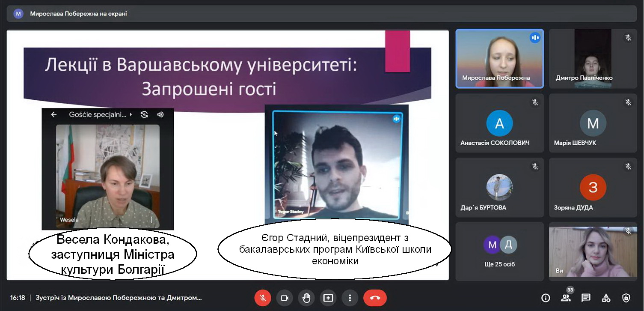The height and width of the screenshot is (311, 644).
Task: Open the chat panel
Action: (586, 298)
